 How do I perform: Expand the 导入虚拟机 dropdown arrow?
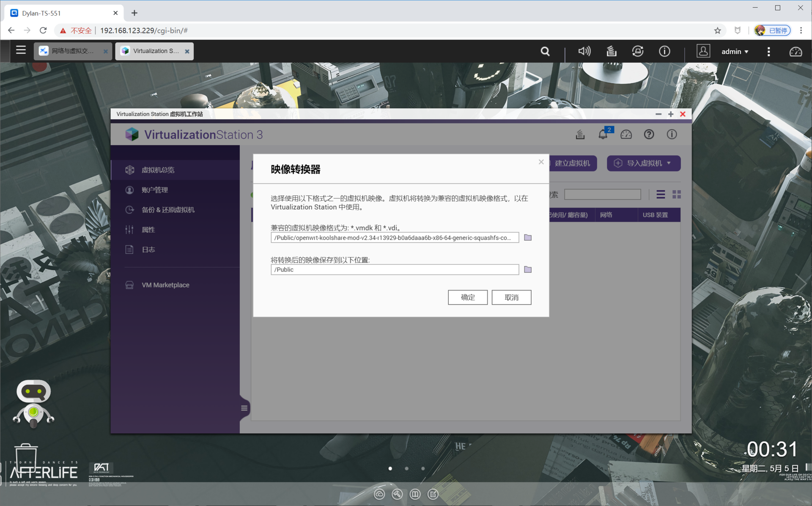(x=669, y=163)
